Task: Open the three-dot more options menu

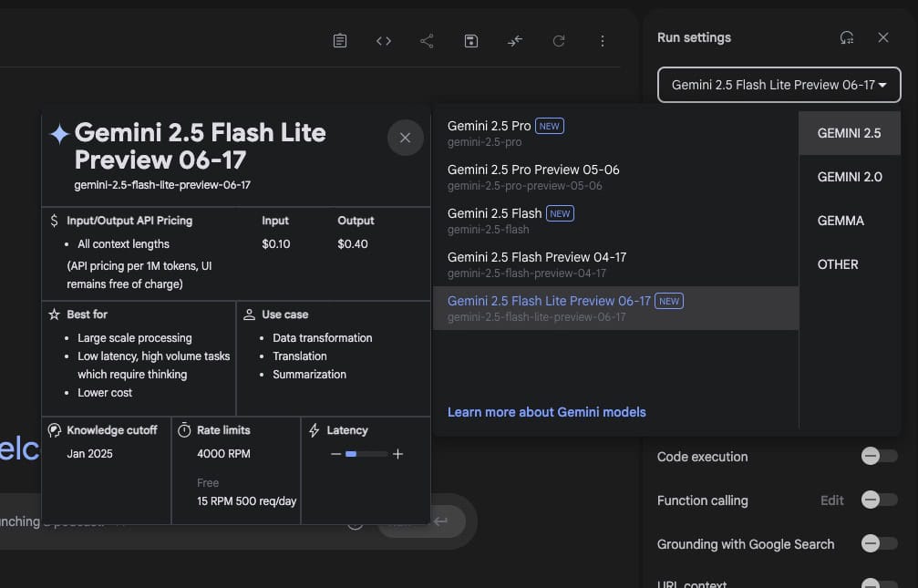Action: 603,41
